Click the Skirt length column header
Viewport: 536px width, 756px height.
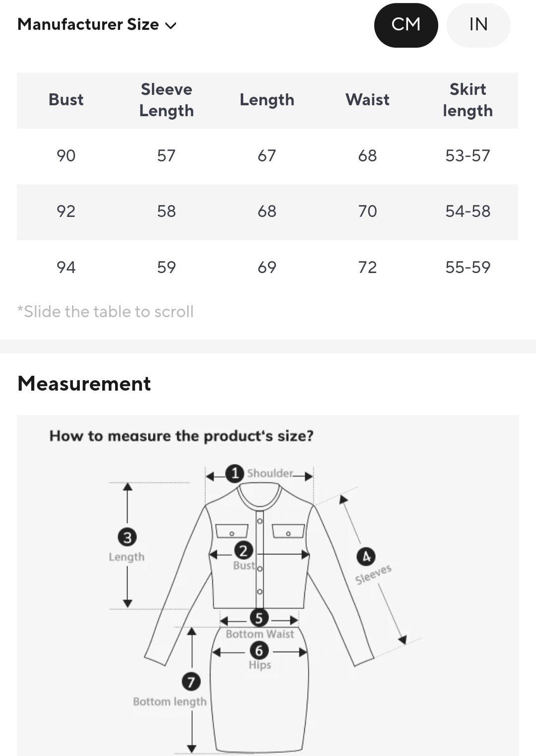tap(468, 100)
